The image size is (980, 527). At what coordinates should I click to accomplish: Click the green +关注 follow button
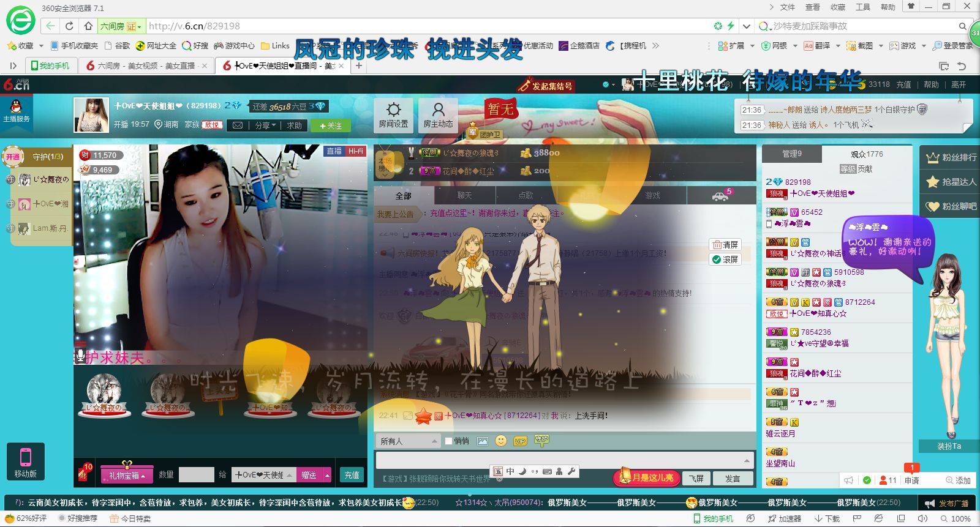(331, 125)
